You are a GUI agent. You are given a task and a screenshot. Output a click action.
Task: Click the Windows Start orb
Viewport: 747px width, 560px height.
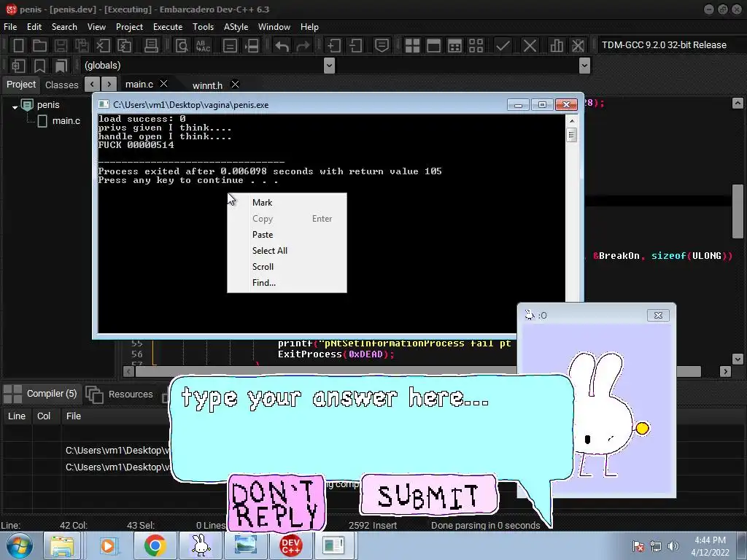20,545
